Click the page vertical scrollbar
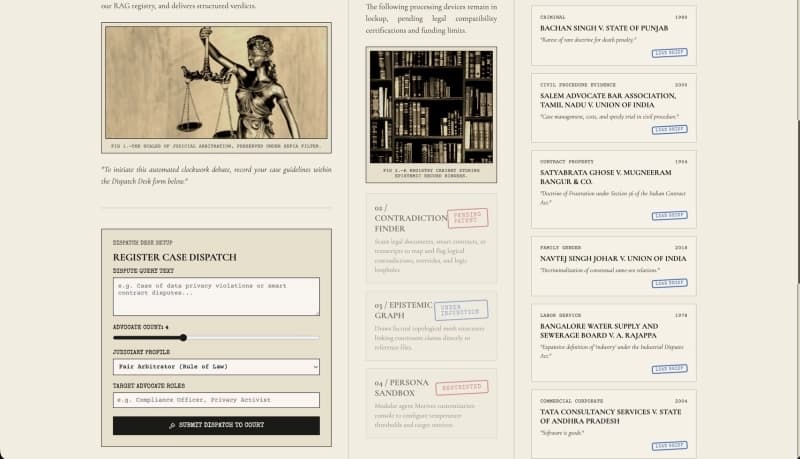The width and height of the screenshot is (800, 459). 798,202
